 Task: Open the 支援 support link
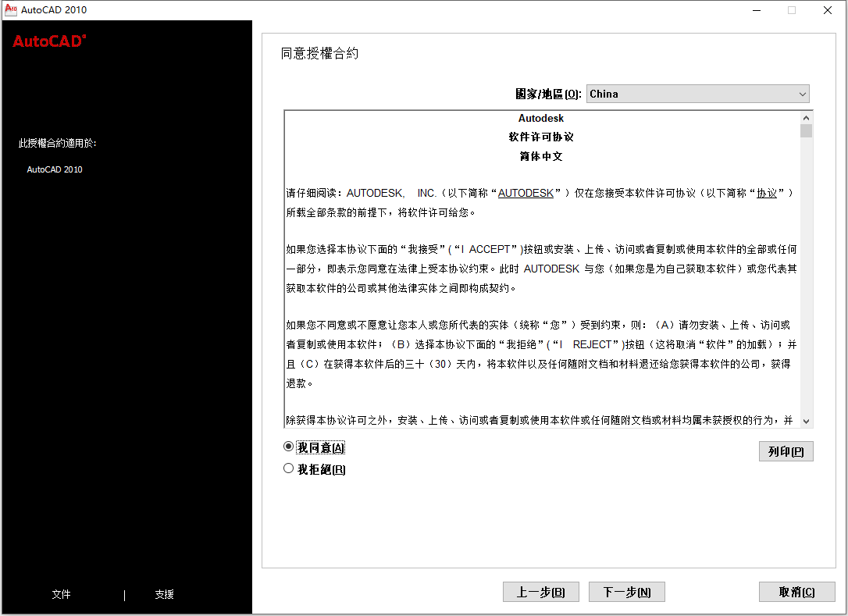165,594
